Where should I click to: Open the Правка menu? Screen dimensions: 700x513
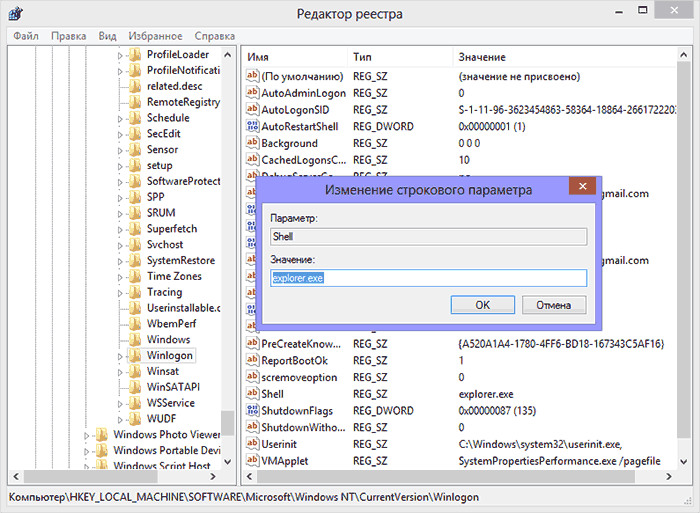click(x=69, y=36)
